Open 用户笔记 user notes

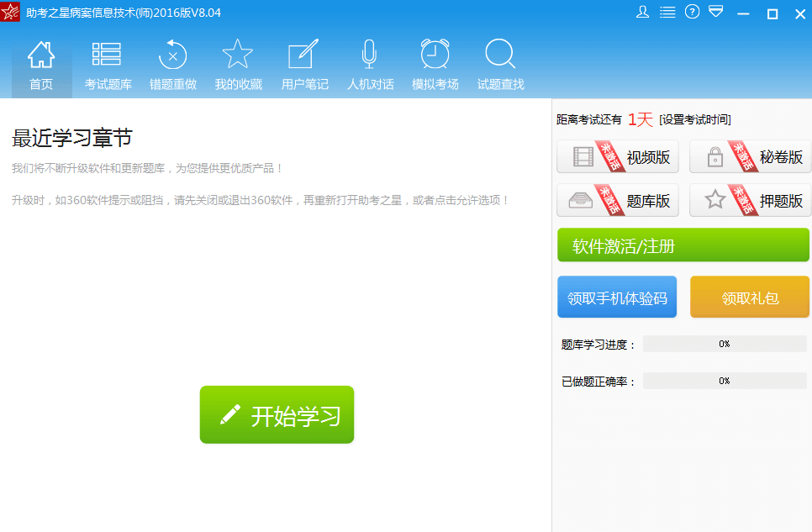[x=304, y=66]
